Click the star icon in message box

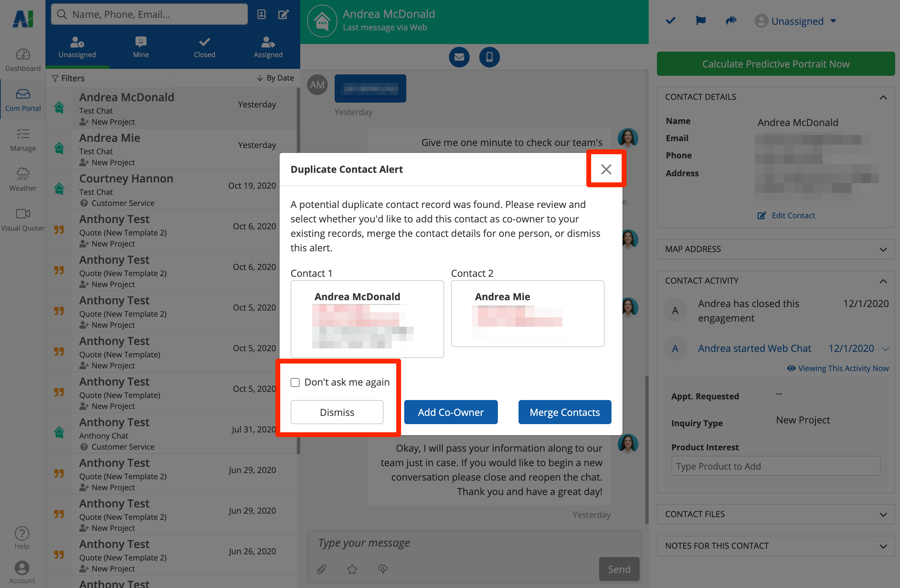click(352, 569)
